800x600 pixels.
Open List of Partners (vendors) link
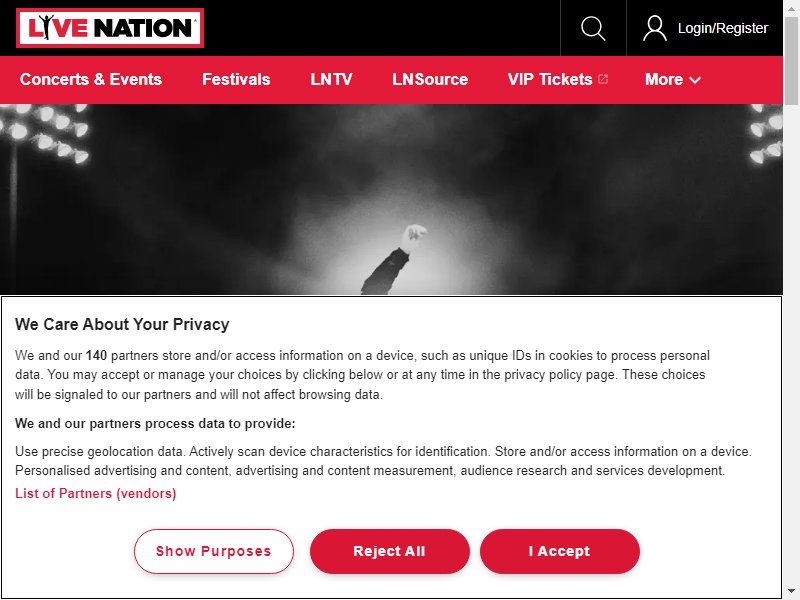point(95,493)
